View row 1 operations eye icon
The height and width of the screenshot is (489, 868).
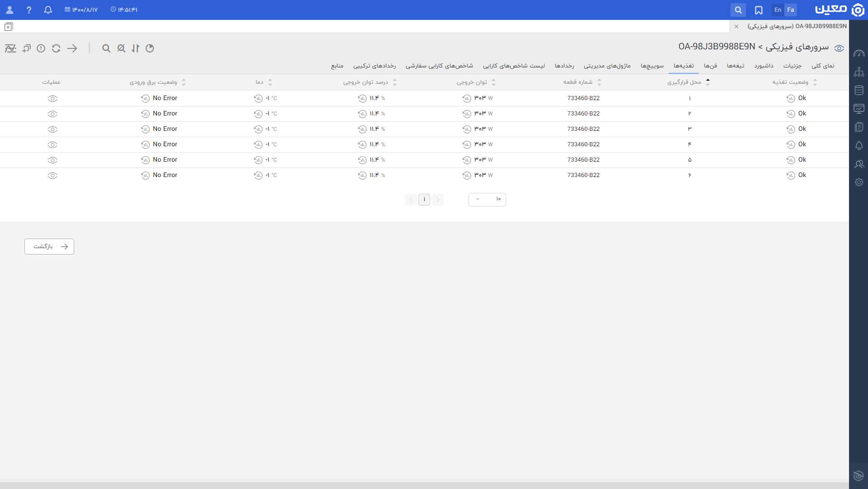click(x=52, y=98)
